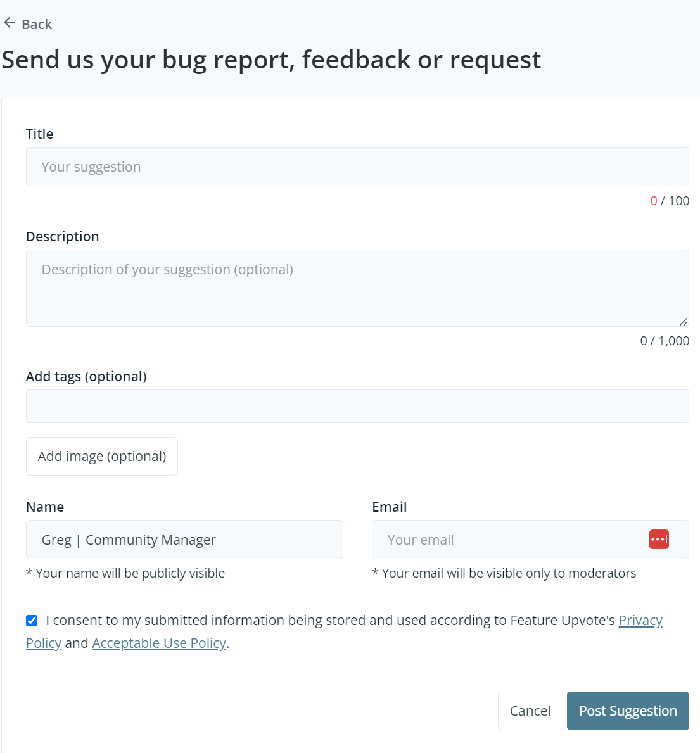This screenshot has width=700, height=753.
Task: Click the back arrow icon
Action: pyautogui.click(x=10, y=23)
